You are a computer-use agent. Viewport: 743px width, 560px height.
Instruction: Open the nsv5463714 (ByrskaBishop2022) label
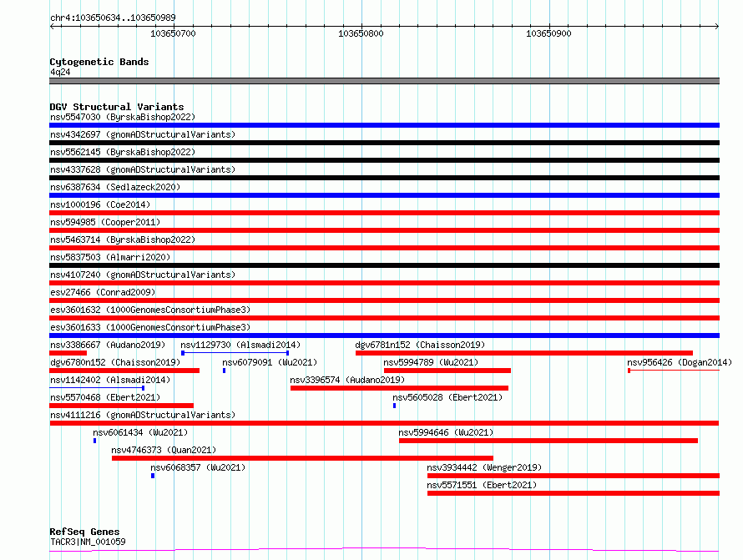123,240
